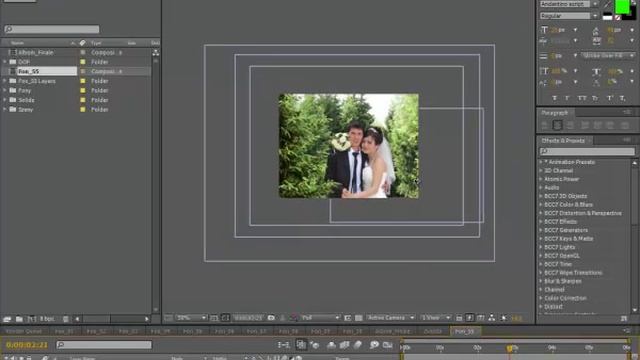The image size is (640, 360).
Task: Create a new folder in Project panel
Action: point(19,319)
